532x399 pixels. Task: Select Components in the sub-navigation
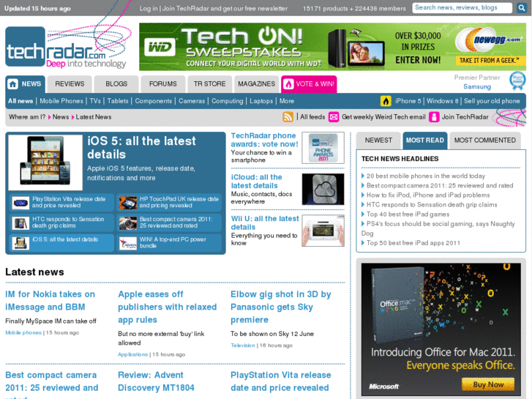pyautogui.click(x=154, y=101)
